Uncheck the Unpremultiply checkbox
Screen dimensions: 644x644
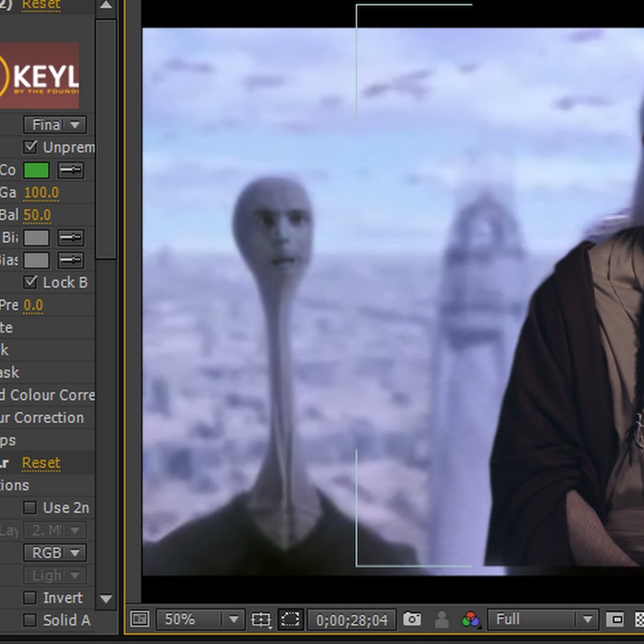coord(31,147)
